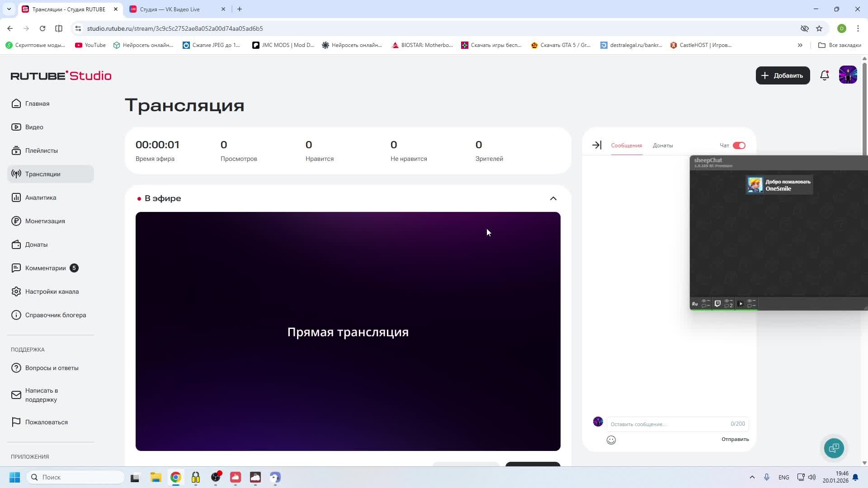Open the profile avatar menu
This screenshot has width=868, height=488.
coord(848,75)
